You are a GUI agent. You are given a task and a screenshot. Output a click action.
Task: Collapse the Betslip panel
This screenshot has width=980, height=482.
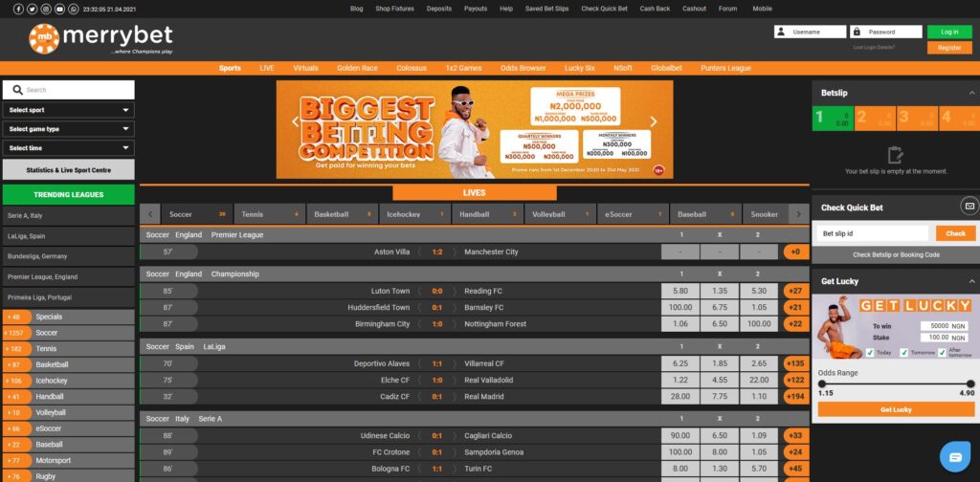[972, 93]
